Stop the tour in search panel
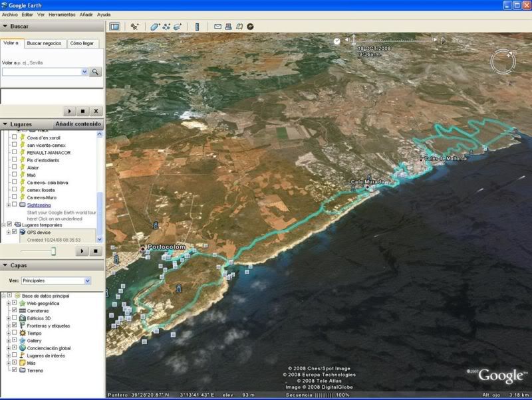 82,111
